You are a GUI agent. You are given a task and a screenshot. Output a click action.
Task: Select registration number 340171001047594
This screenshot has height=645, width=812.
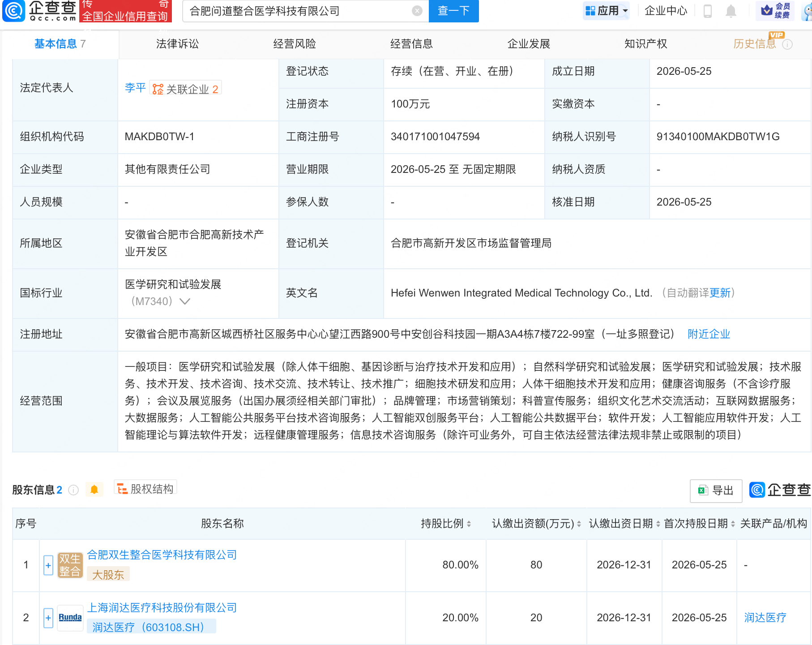tap(435, 137)
